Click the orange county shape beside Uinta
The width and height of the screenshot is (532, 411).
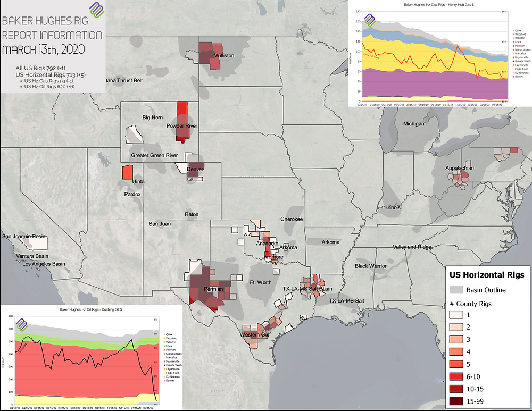(x=128, y=172)
